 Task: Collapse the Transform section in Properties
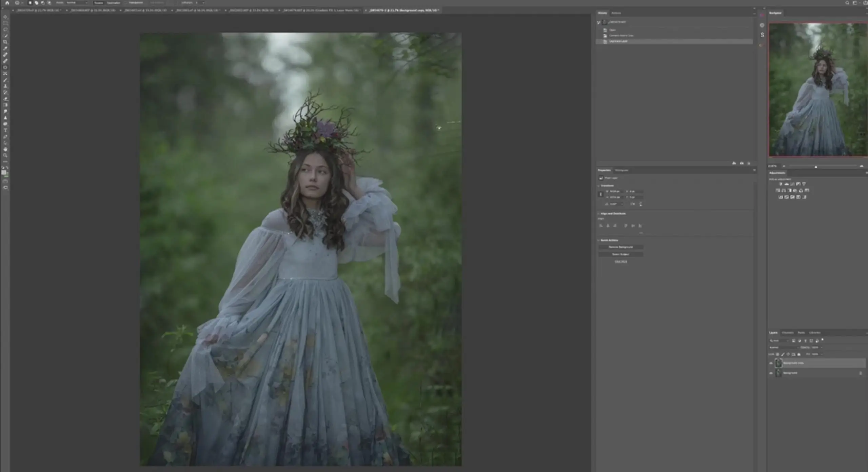coord(598,186)
